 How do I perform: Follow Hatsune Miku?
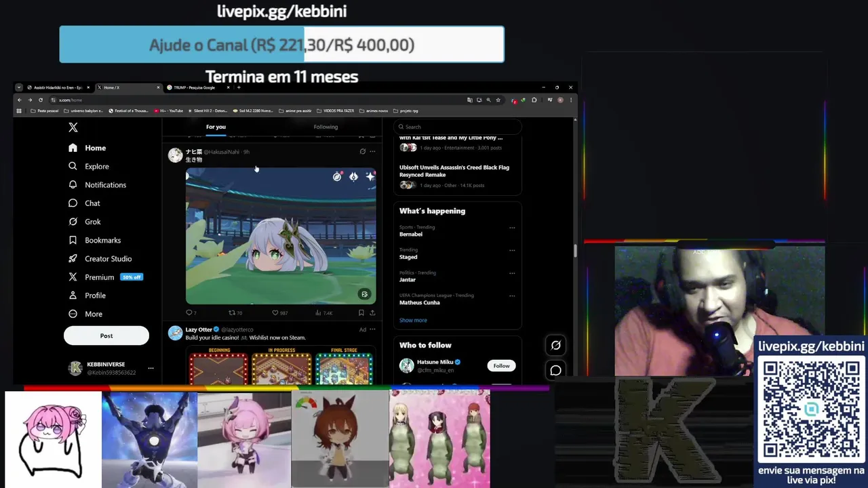501,365
